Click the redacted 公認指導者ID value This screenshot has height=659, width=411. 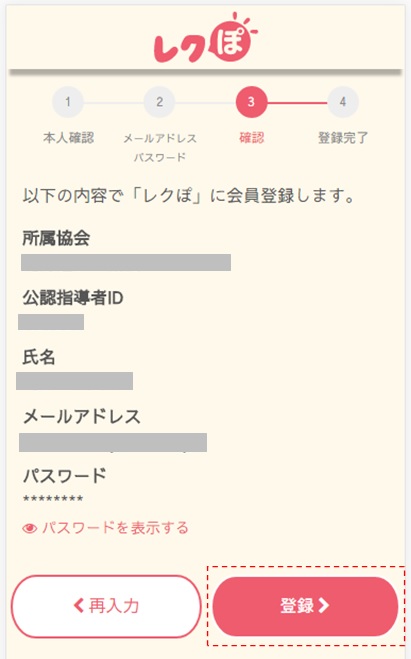tap(51, 322)
